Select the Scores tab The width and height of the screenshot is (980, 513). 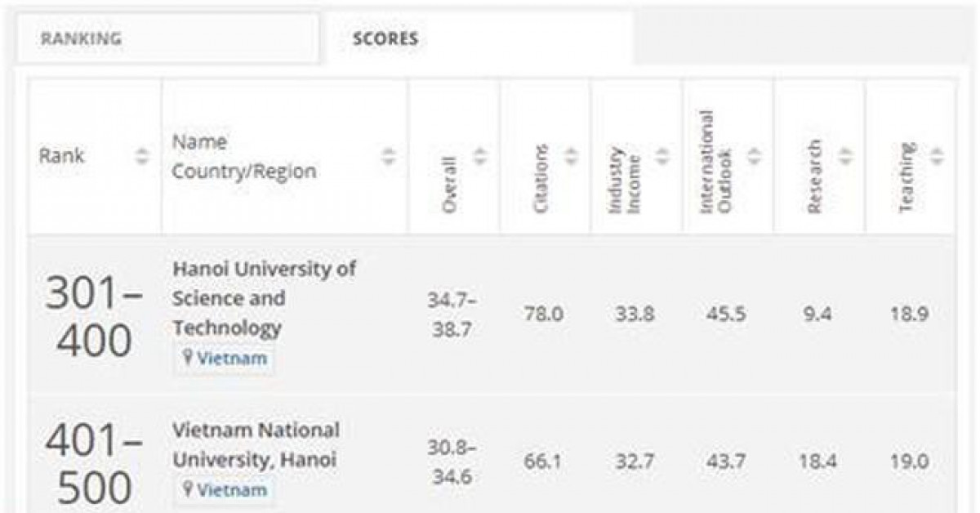385,38
